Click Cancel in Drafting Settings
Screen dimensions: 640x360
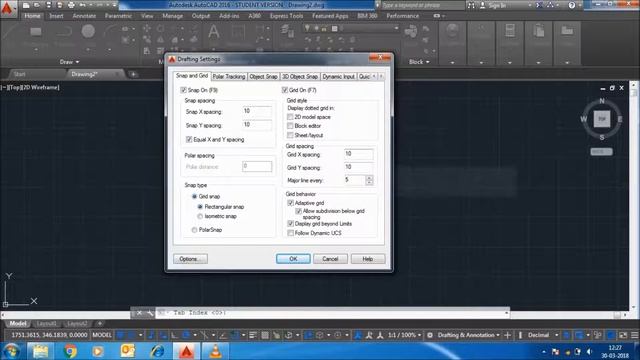(330, 259)
